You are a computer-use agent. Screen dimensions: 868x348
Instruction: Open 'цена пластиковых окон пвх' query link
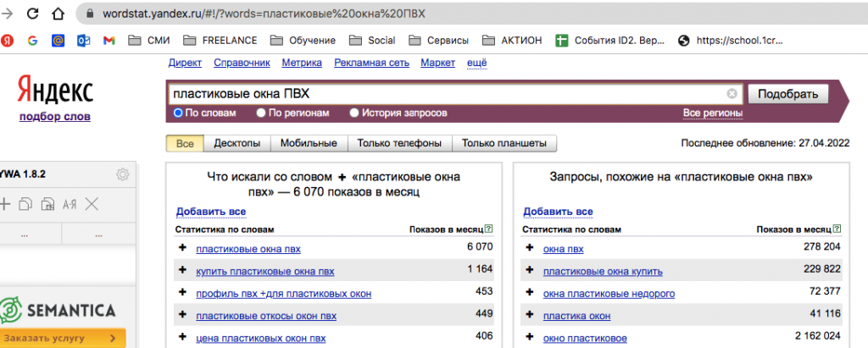click(x=261, y=338)
